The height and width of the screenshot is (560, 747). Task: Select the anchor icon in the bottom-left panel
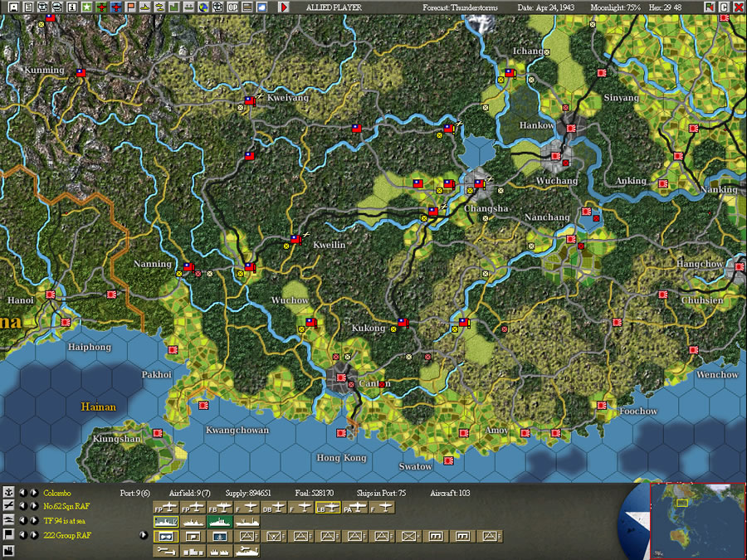coord(8,493)
